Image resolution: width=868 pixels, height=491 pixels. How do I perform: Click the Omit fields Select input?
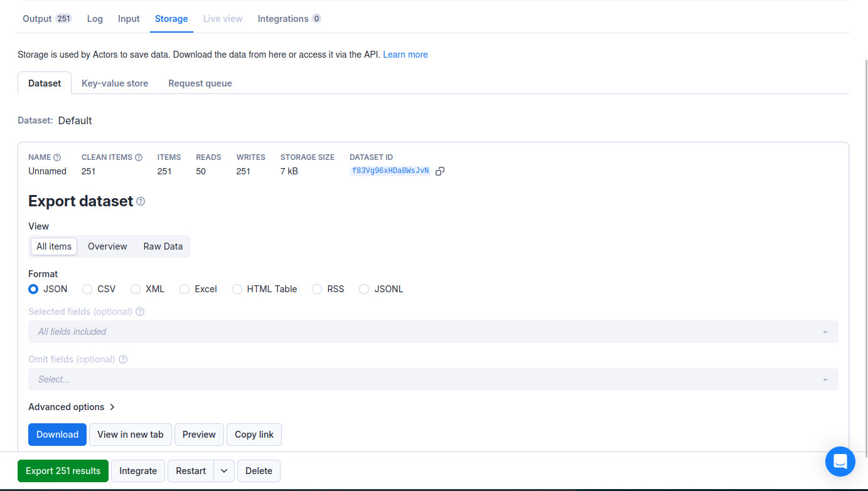(x=433, y=379)
